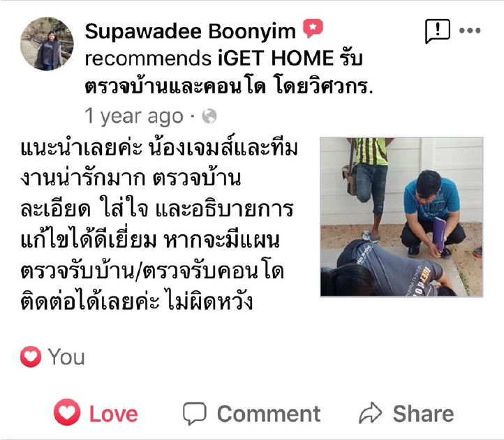Click the red Love text label
The width and height of the screenshot is (504, 440).
point(114,414)
